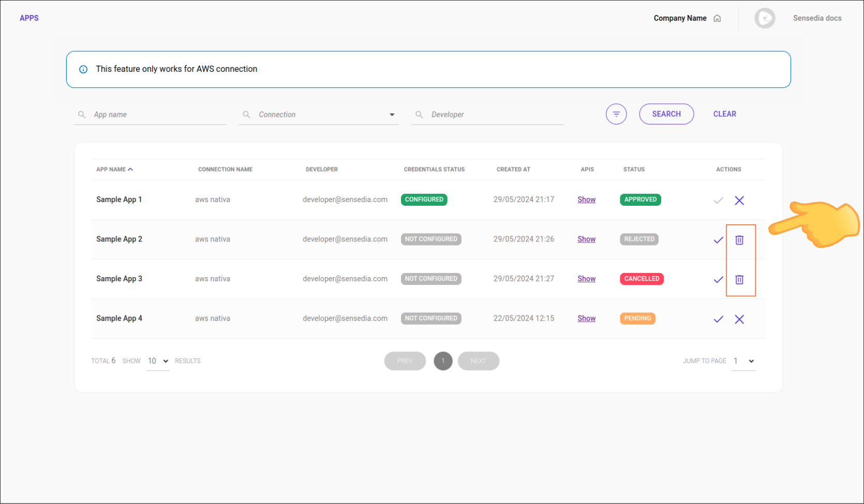This screenshot has height=504, width=864.
Task: Click the search icon in the App name field
Action: pyautogui.click(x=82, y=114)
